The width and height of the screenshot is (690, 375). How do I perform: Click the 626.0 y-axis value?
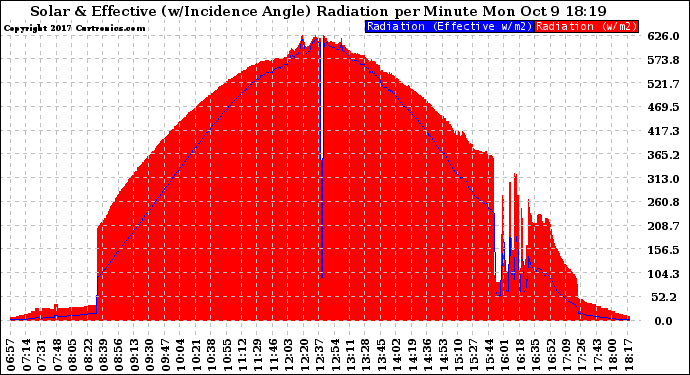663,36
